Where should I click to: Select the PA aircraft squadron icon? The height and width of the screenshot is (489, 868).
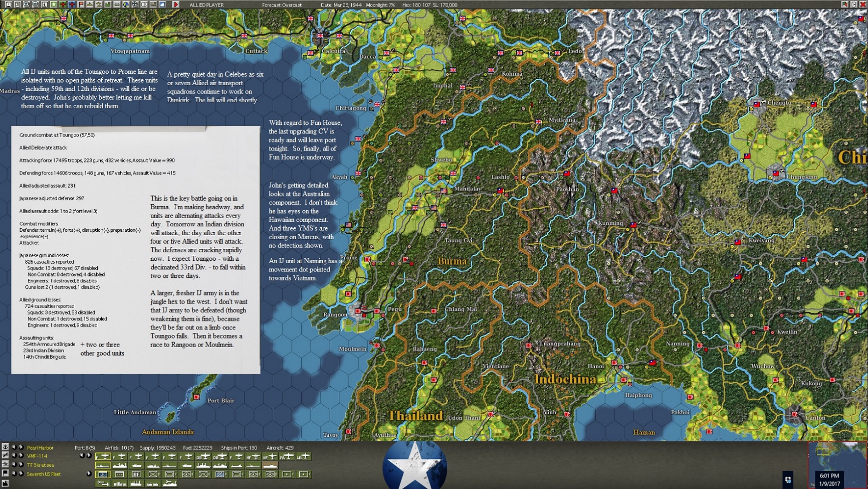pyautogui.click(x=287, y=456)
